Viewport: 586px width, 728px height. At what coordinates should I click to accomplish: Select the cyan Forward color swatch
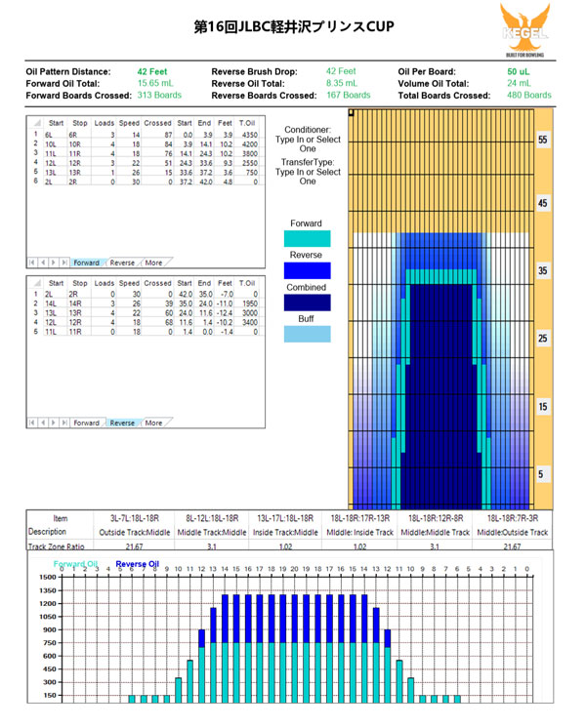(x=308, y=238)
